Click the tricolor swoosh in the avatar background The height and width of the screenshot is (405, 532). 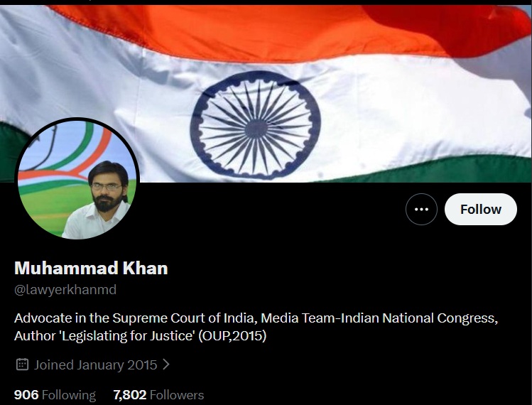[68, 153]
